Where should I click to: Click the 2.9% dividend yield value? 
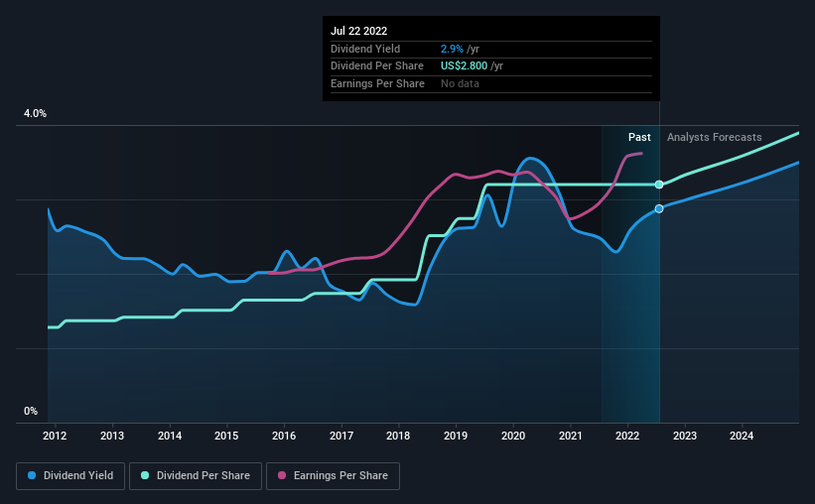[452, 49]
